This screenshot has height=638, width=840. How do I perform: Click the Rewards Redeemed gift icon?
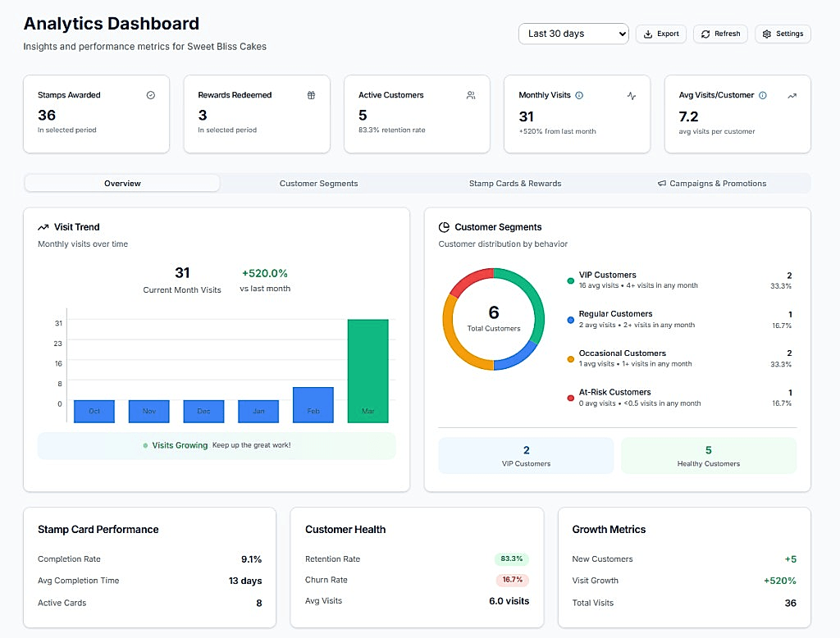click(311, 95)
